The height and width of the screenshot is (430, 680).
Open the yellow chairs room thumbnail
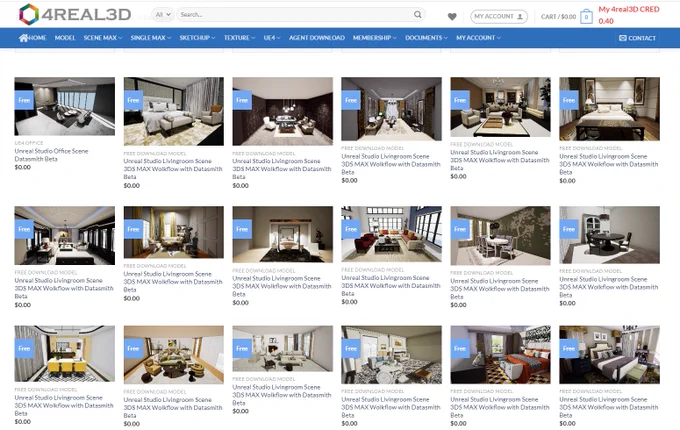coord(65,354)
